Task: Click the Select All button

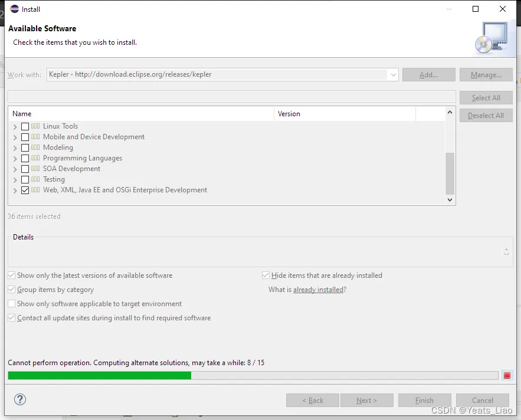Action: [486, 98]
